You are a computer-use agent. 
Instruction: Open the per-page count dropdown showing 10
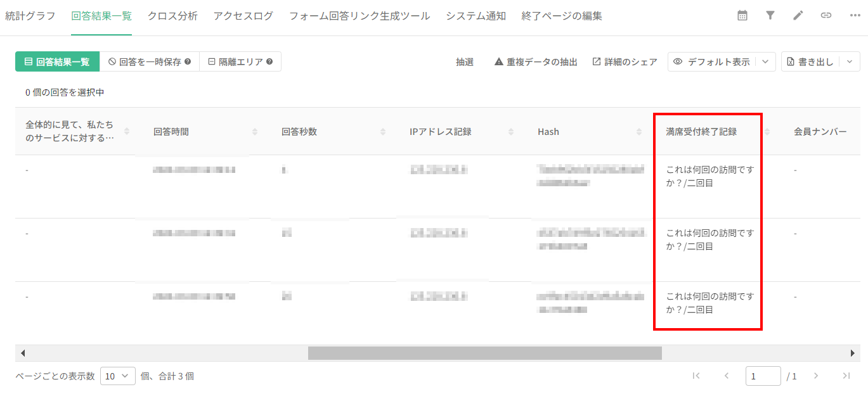[118, 376]
